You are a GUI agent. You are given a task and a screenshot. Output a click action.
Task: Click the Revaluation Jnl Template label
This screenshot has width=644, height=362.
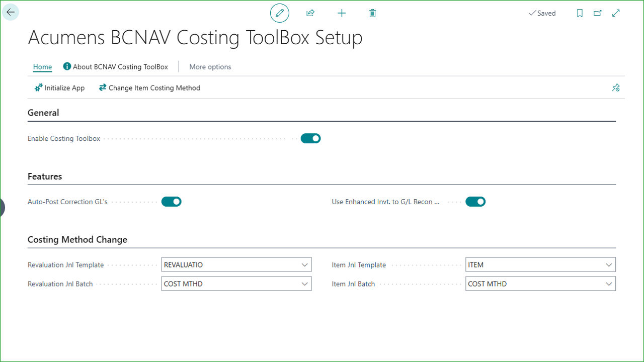pyautogui.click(x=66, y=265)
